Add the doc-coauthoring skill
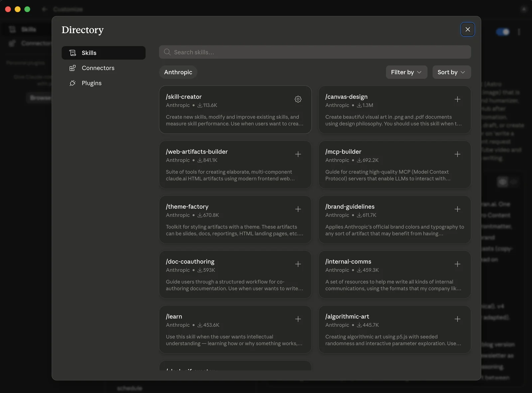The height and width of the screenshot is (393, 532). (298, 264)
